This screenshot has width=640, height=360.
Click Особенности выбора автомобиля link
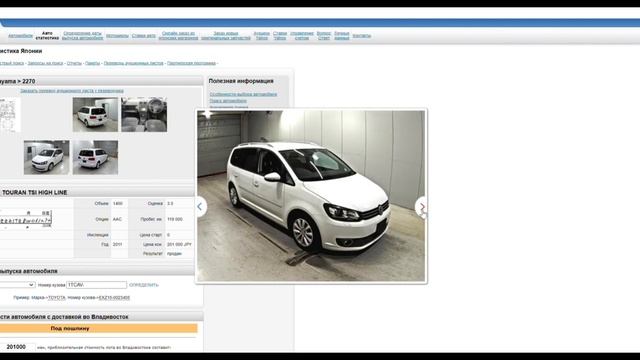point(243,94)
